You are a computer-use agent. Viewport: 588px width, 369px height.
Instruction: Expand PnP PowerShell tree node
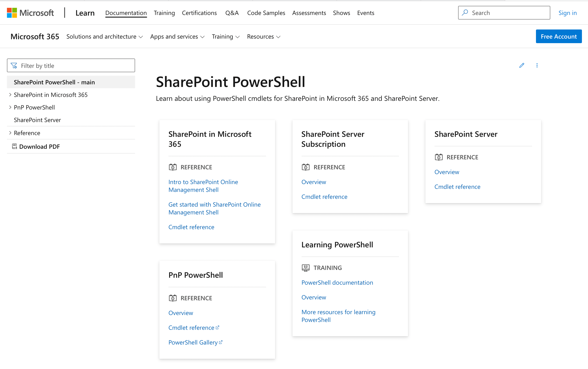pos(10,107)
